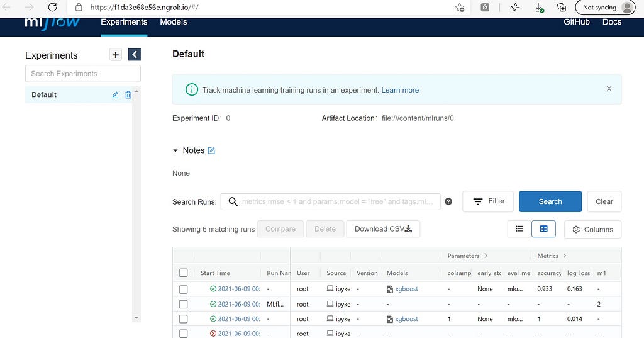Open GitHub link in header
Image resolution: width=644 pixels, height=338 pixels.
coord(576,22)
